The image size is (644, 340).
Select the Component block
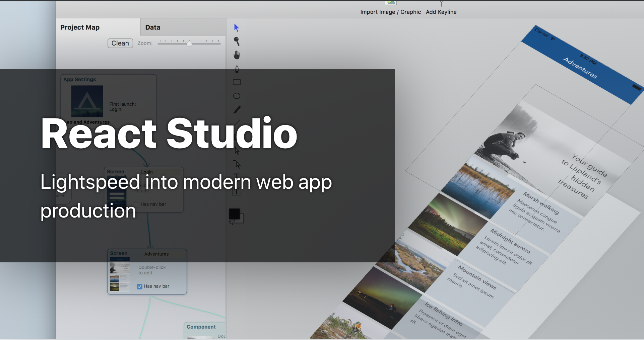205,331
